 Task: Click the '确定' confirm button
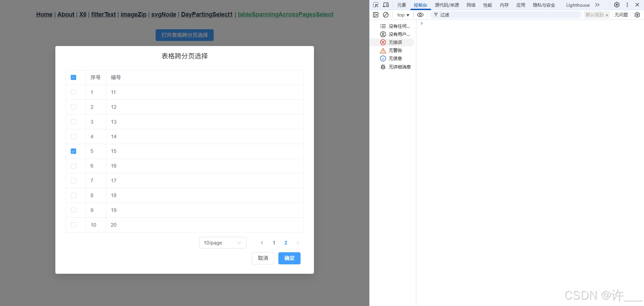click(x=289, y=258)
